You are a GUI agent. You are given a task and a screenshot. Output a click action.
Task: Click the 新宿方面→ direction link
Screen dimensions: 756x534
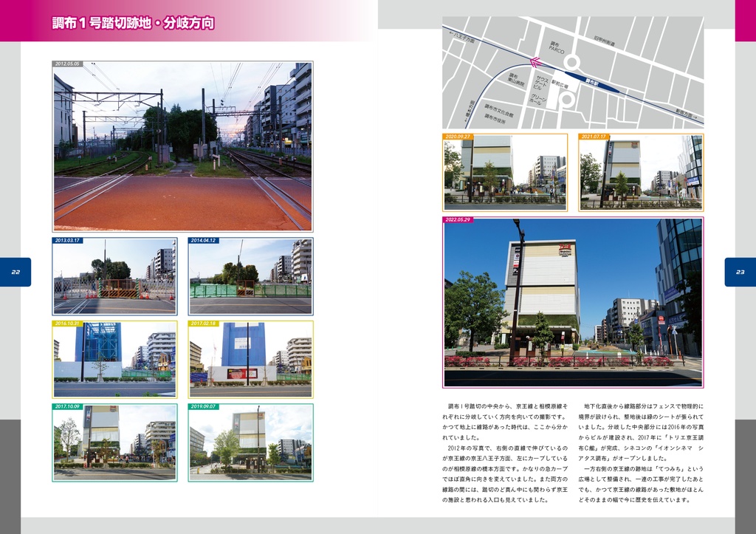click(686, 114)
